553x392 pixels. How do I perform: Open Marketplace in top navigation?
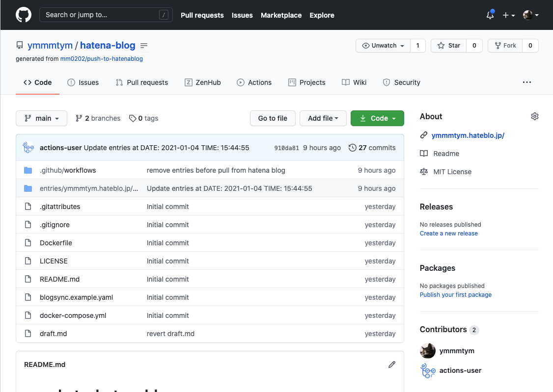point(281,15)
